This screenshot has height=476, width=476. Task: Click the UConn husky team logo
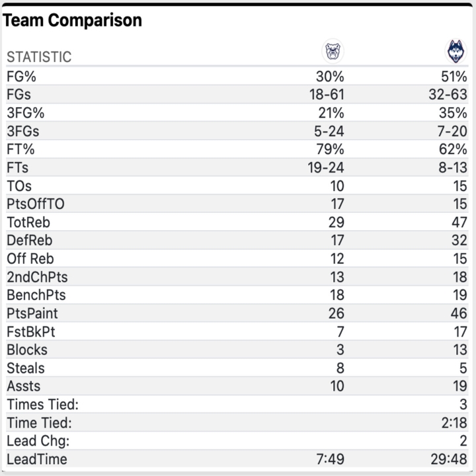click(x=456, y=51)
